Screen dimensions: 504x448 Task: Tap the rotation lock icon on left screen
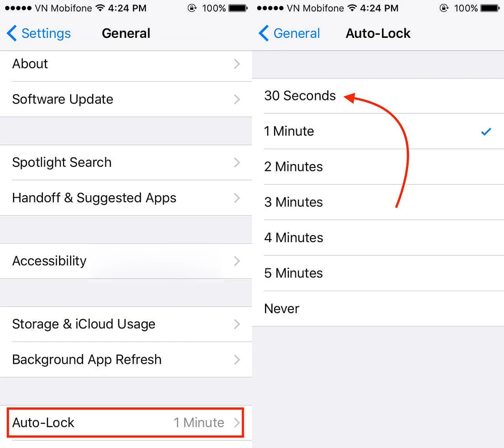point(192,8)
